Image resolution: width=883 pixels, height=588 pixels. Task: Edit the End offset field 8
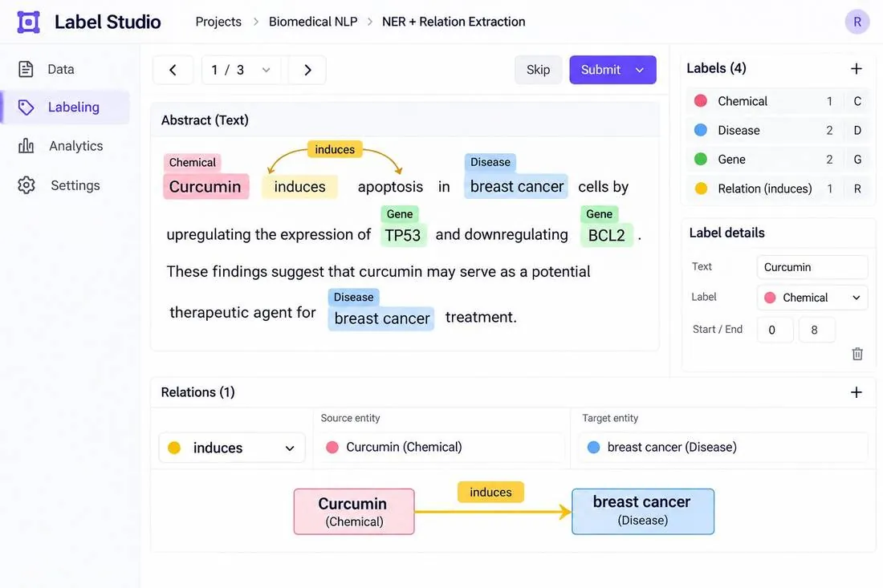click(816, 330)
